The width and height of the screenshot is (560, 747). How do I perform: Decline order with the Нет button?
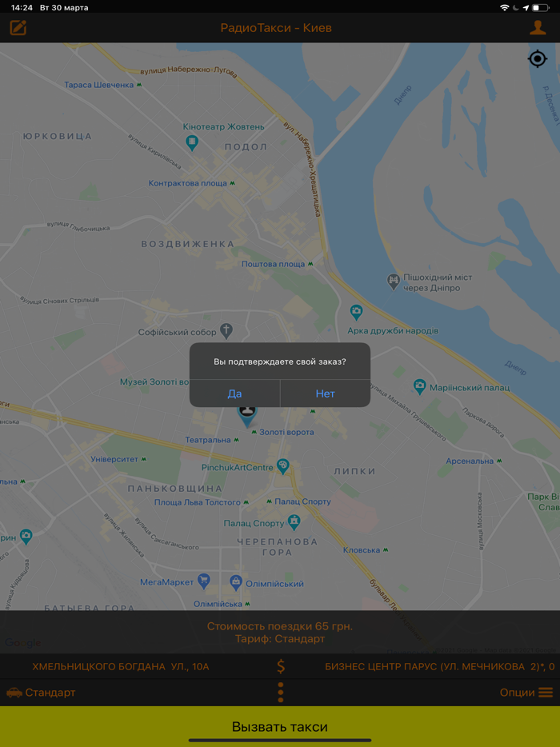click(326, 393)
